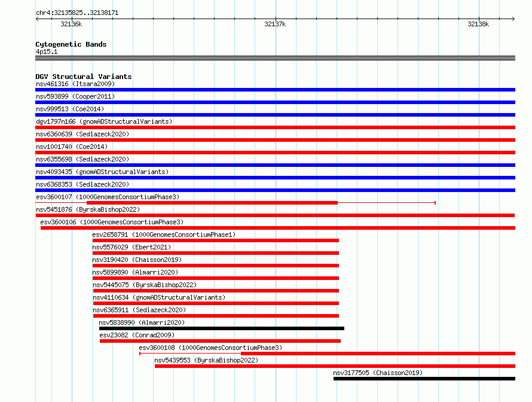Click the ruler's left arrow end
Viewport: 532px width, 402px height.
pos(37,19)
